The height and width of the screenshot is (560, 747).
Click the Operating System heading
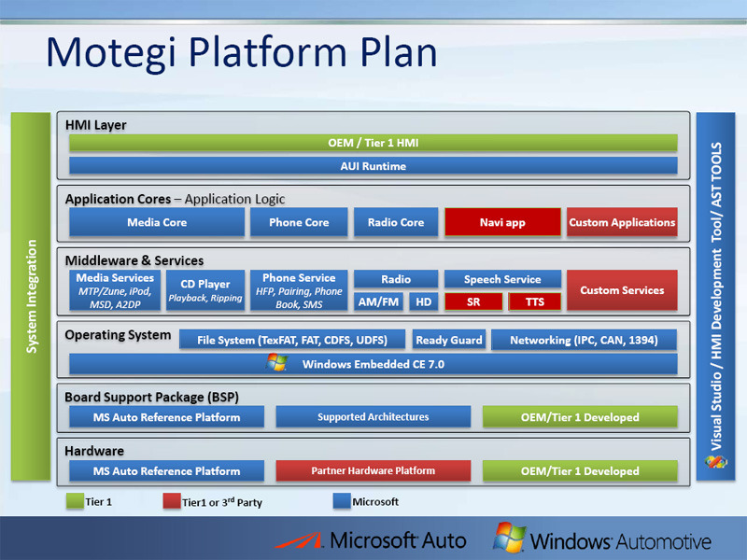pos(118,335)
